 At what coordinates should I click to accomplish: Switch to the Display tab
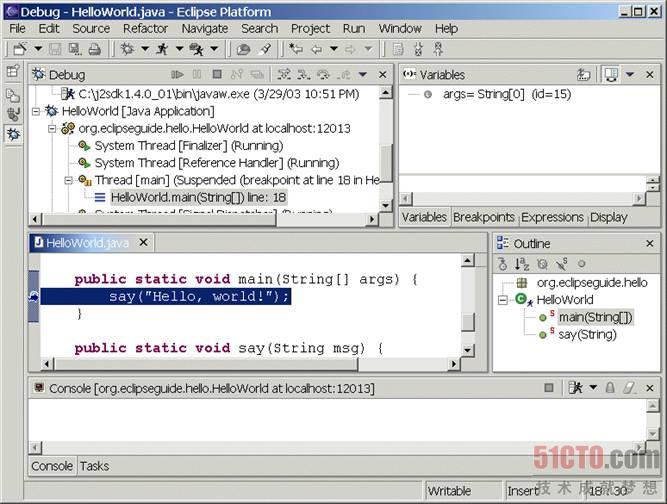[x=609, y=217]
